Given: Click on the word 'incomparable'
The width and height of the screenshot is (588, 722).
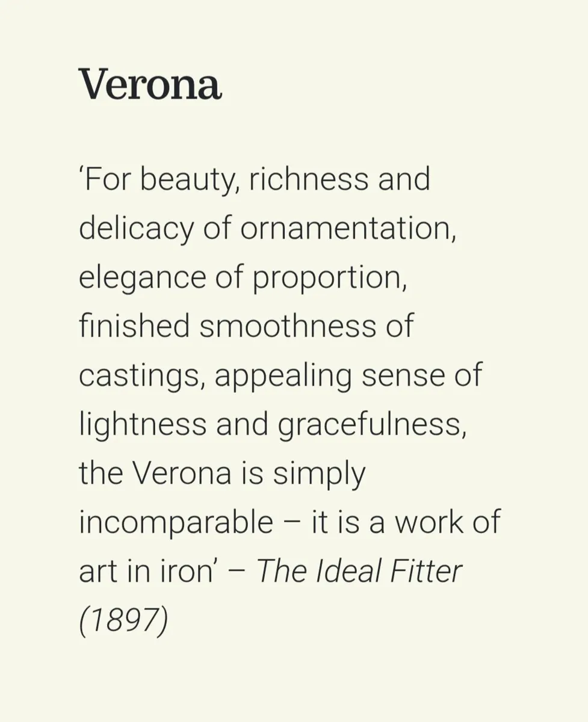Looking at the screenshot, I should tap(176, 523).
